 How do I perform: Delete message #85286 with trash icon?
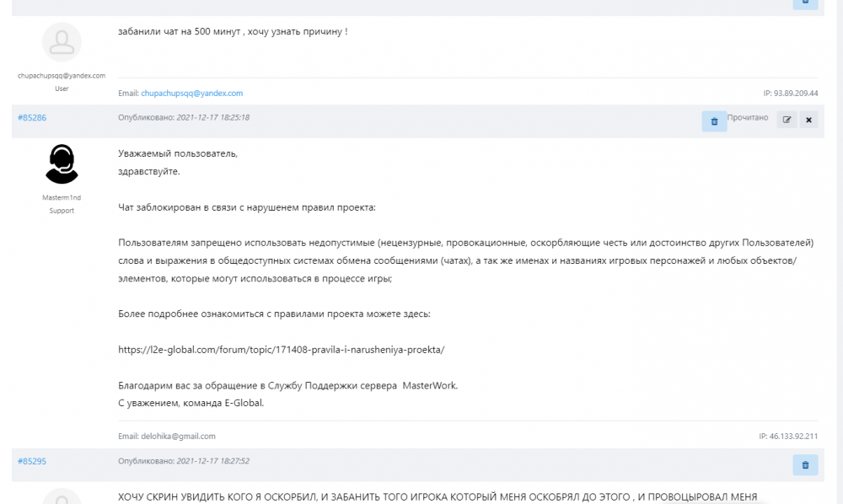[714, 121]
